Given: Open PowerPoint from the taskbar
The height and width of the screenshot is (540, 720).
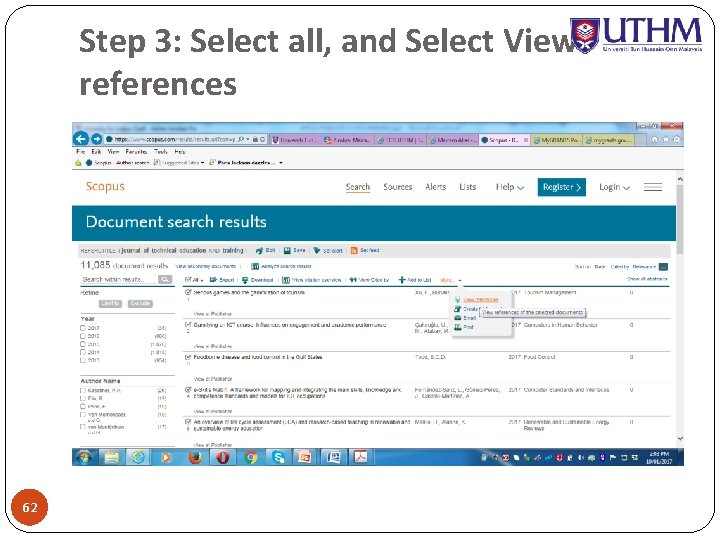Looking at the screenshot, I should click(305, 457).
